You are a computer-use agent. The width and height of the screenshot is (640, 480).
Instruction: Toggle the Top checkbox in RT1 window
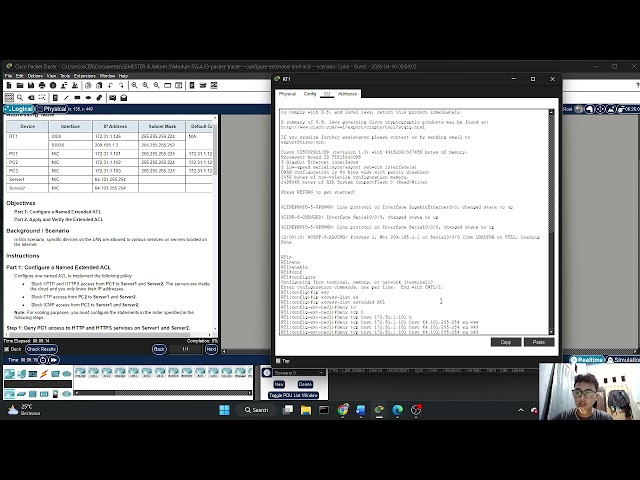tap(278, 361)
